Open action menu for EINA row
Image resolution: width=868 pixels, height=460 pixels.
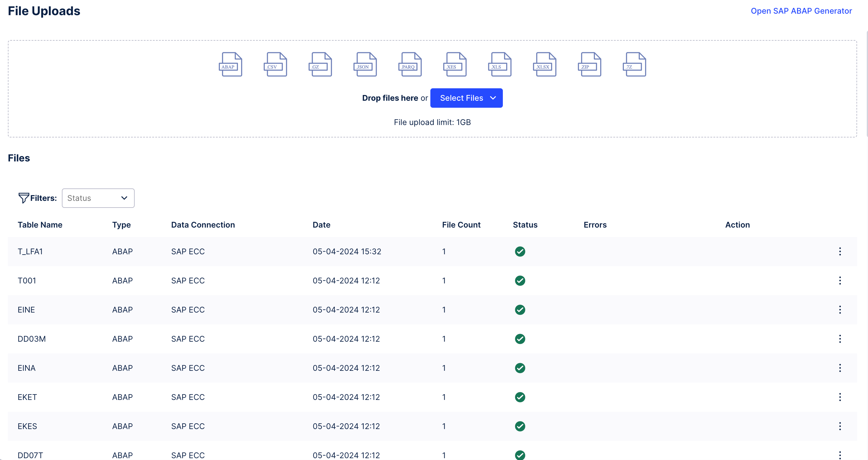[840, 368]
